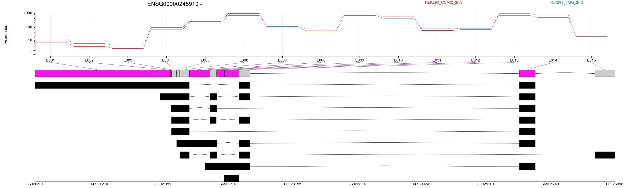Select the far-right black exon of the seventh transcript
This screenshot has width=644, height=188.
click(x=605, y=155)
